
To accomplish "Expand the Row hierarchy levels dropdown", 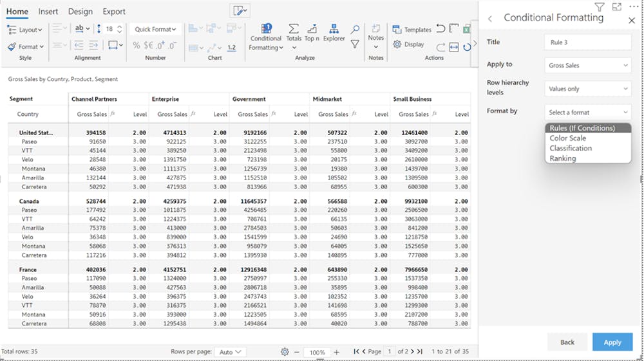I will [587, 89].
